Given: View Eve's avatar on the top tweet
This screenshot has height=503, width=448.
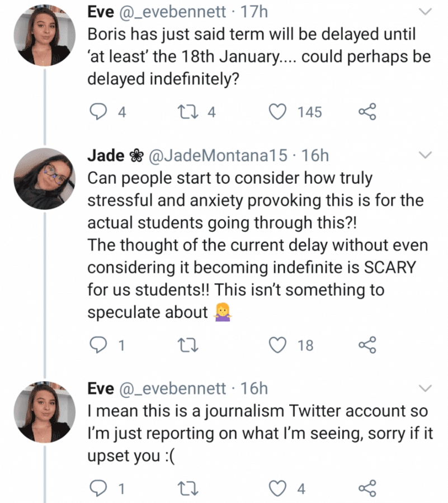Looking at the screenshot, I should tap(45, 35).
